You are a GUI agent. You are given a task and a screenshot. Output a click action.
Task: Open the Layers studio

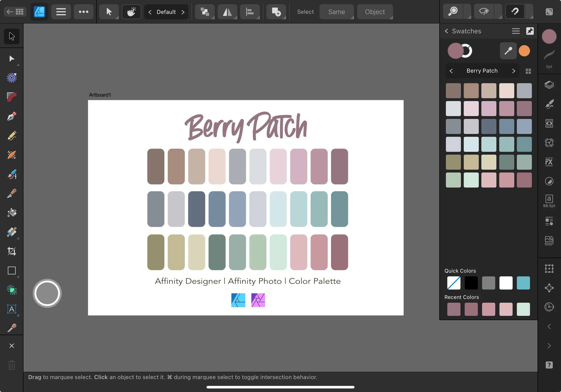(549, 85)
